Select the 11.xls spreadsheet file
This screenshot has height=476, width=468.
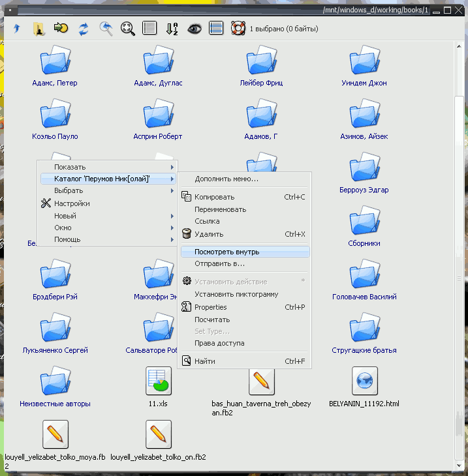pyautogui.click(x=159, y=387)
